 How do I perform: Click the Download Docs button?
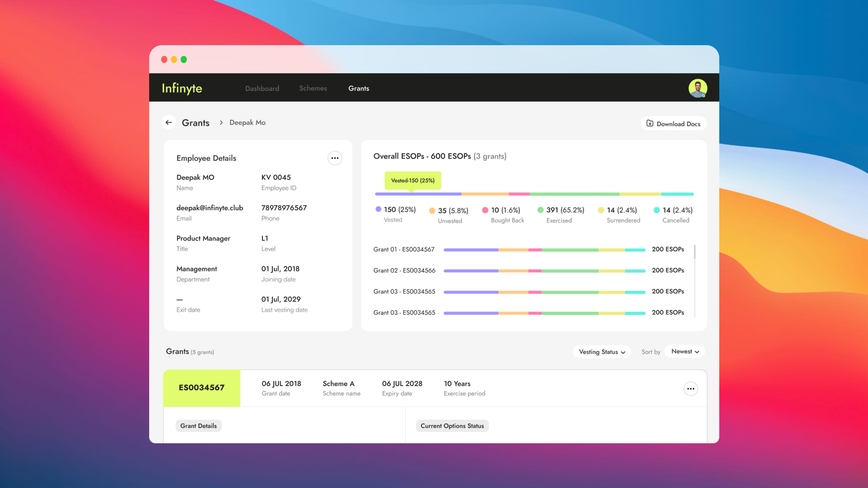(674, 124)
